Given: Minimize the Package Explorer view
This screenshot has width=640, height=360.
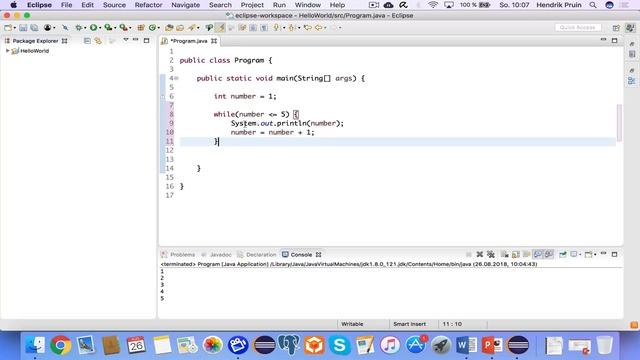Looking at the screenshot, I should pyautogui.click(x=136, y=40).
